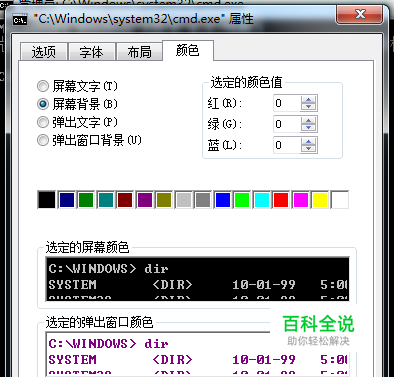The image size is (394, 377).
Task: Click the 绿(G) value input field
Action: coord(287,124)
